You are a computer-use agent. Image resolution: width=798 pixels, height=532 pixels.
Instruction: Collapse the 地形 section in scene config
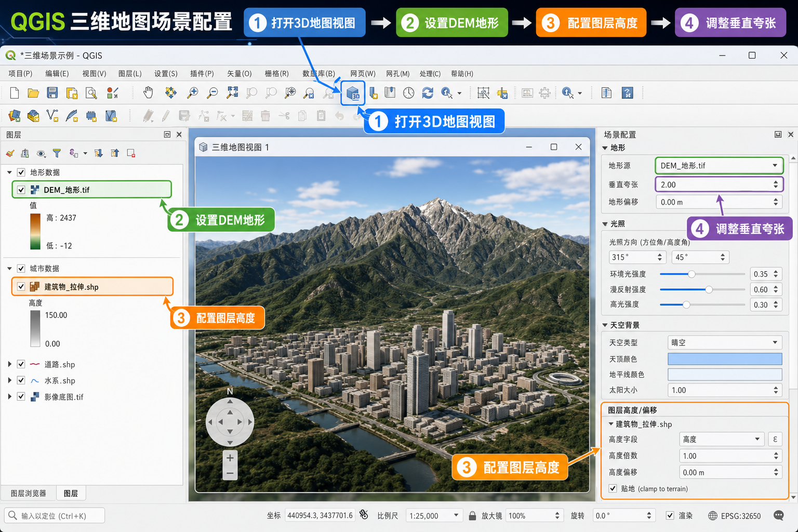point(605,148)
